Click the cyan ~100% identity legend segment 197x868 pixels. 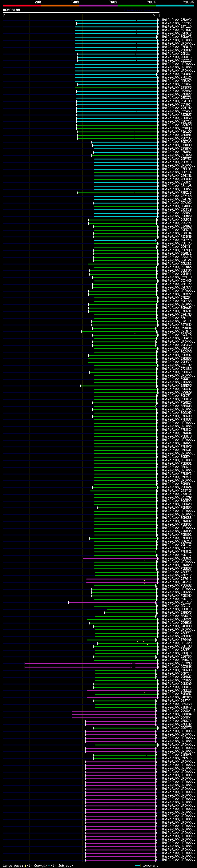pyautogui.click(x=175, y=6)
